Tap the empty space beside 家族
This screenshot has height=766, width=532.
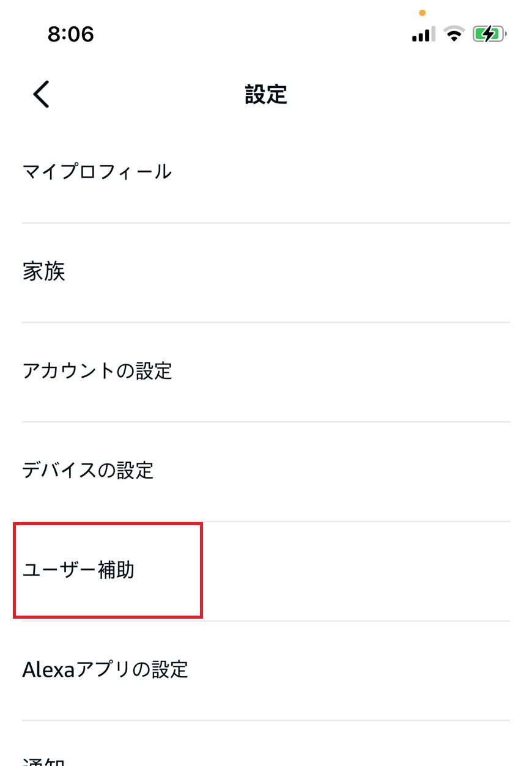pos(306,272)
